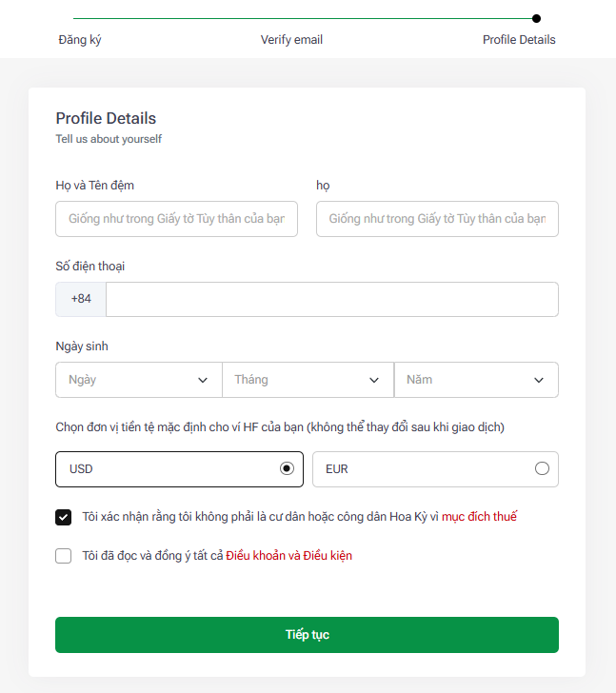The image size is (616, 693).
Task: Open the mục đích thuế link
Action: 479,518
